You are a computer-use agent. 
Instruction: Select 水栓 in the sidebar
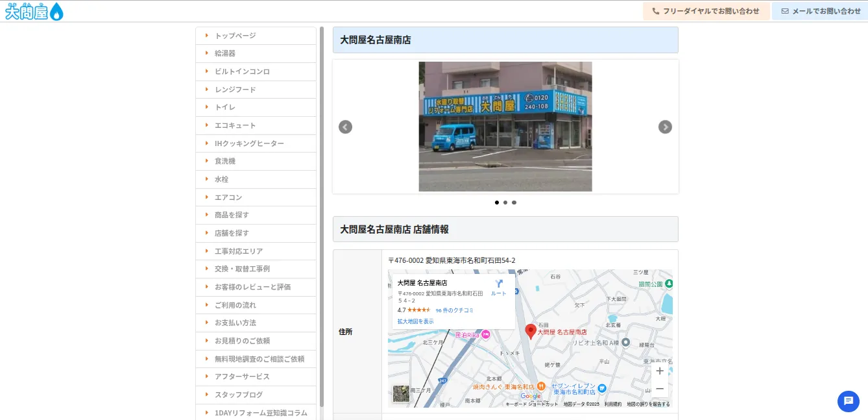tap(256, 179)
